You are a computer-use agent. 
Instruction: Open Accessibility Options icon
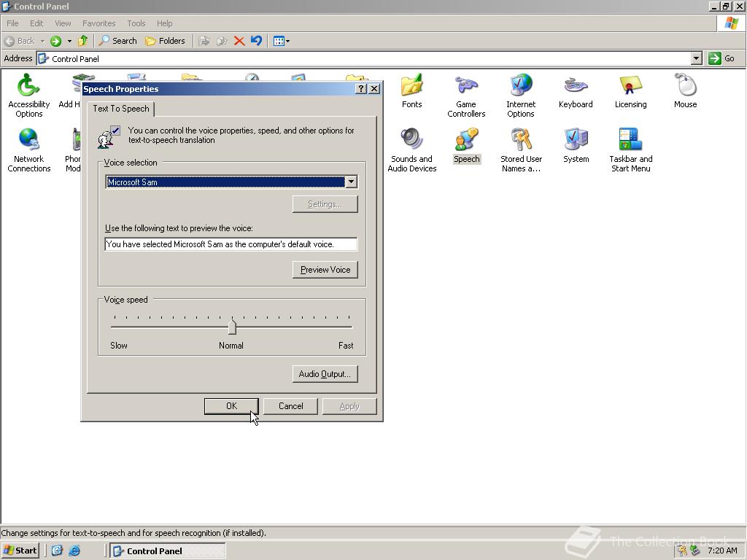pos(28,95)
